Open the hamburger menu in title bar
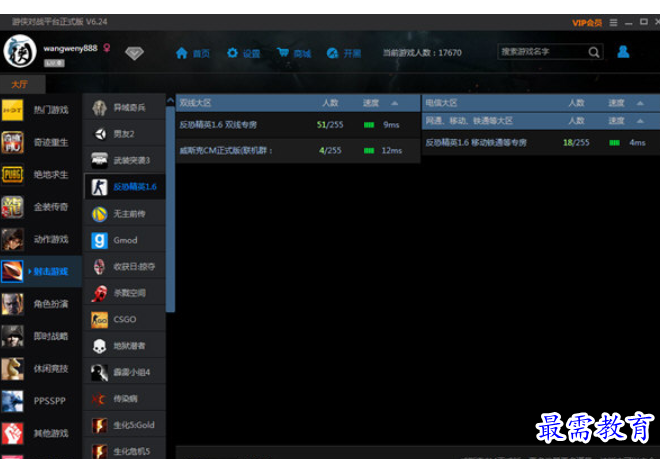The image size is (660, 459). (613, 22)
